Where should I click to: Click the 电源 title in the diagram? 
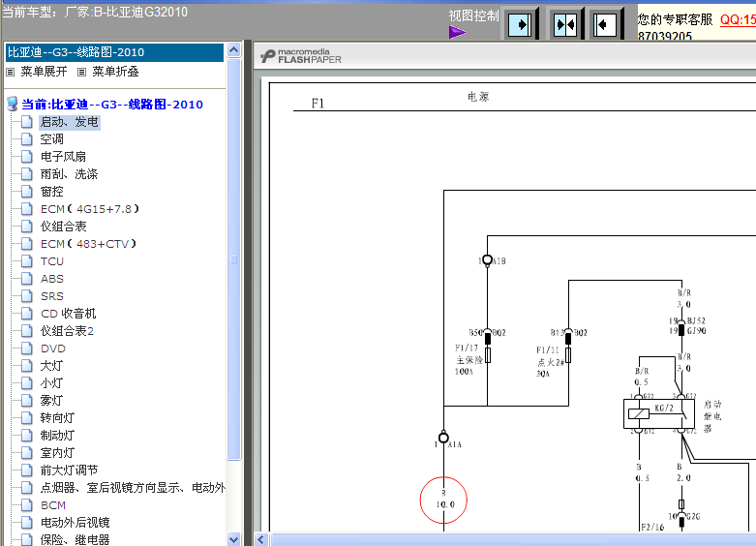click(x=478, y=97)
